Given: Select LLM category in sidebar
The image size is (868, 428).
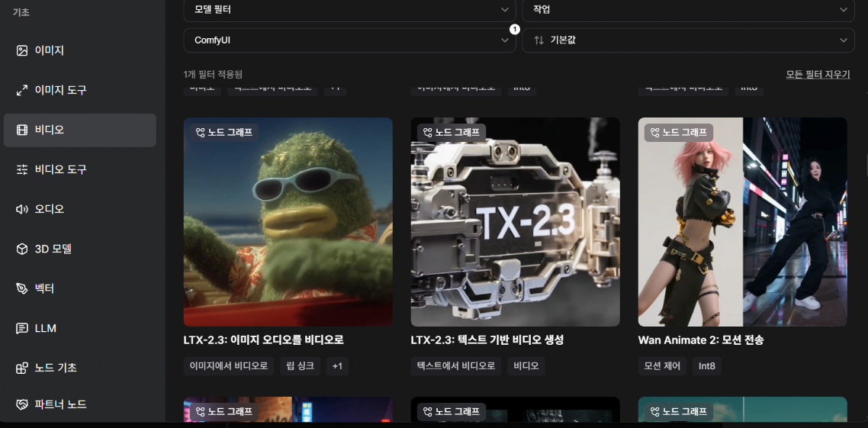Looking at the screenshot, I should [80, 328].
